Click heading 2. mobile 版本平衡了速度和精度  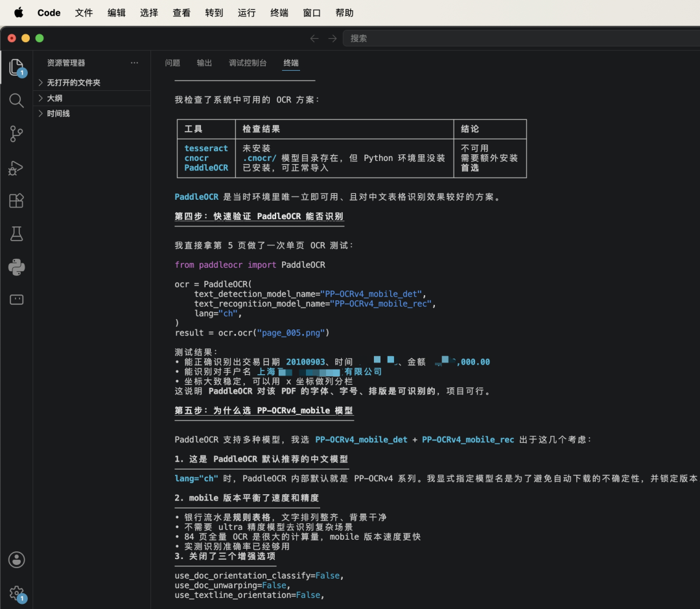click(247, 498)
